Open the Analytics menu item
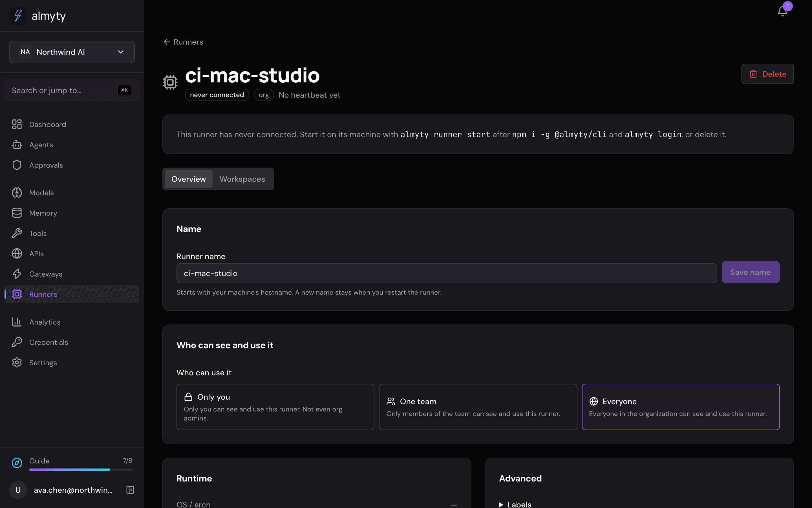Image resolution: width=812 pixels, height=508 pixels. pos(72,322)
